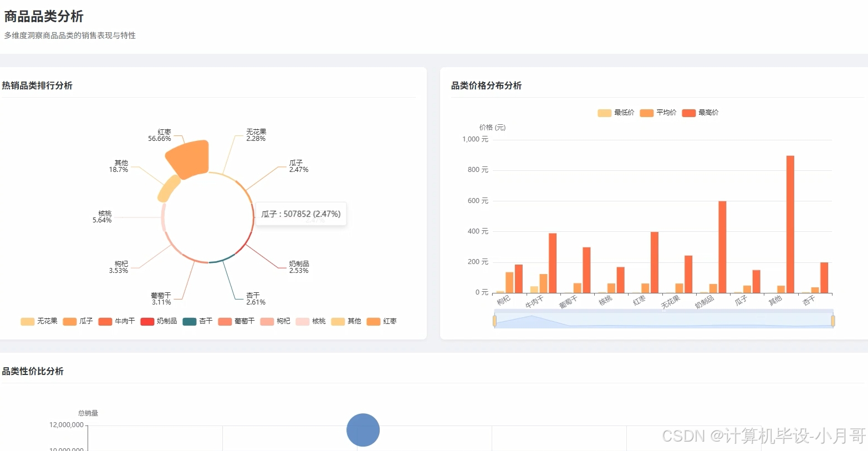Select the large 红枣 pie slice

click(188, 159)
